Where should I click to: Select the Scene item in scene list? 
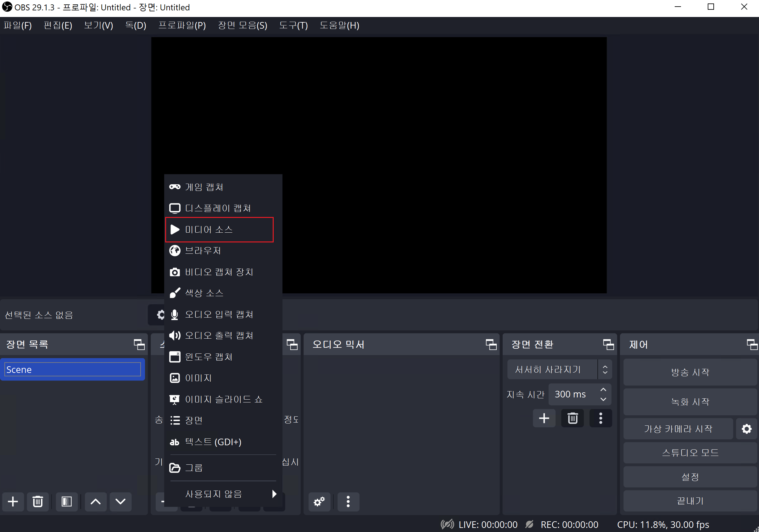coord(72,369)
